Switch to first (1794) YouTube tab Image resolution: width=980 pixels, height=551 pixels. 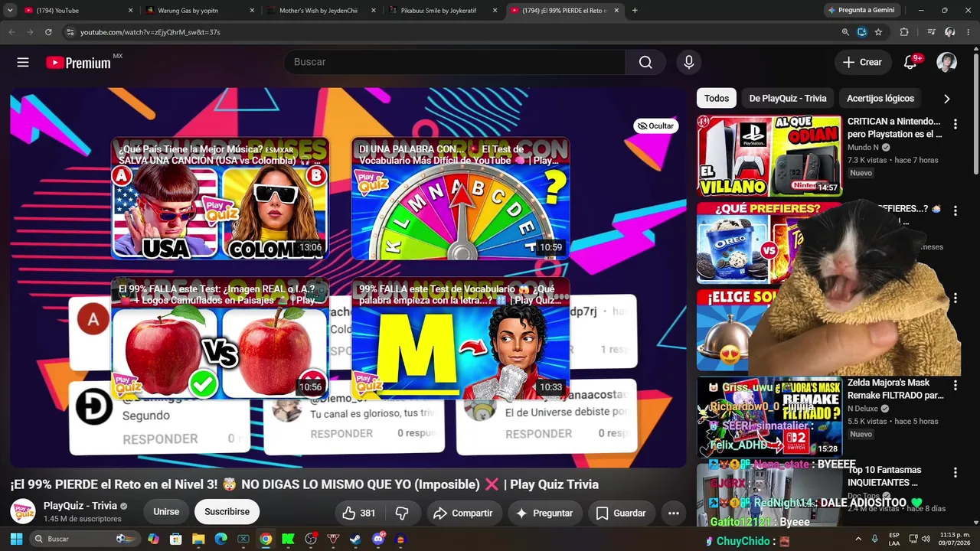point(77,11)
